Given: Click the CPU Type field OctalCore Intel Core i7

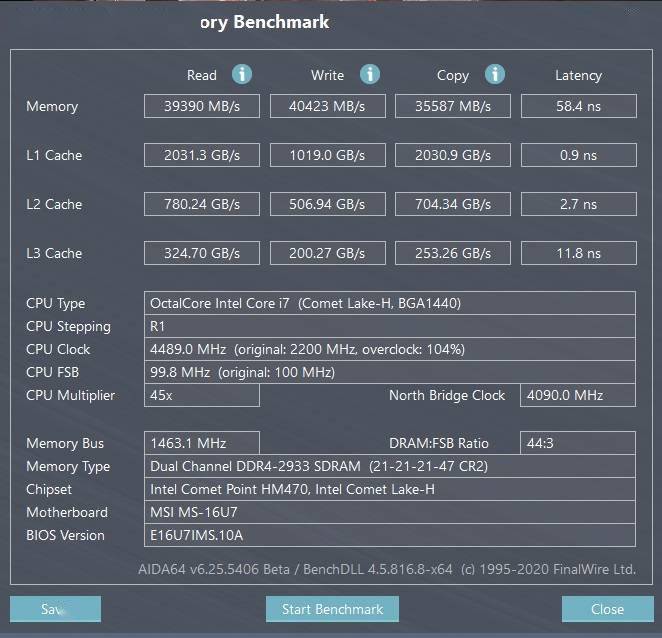Looking at the screenshot, I should [390, 303].
